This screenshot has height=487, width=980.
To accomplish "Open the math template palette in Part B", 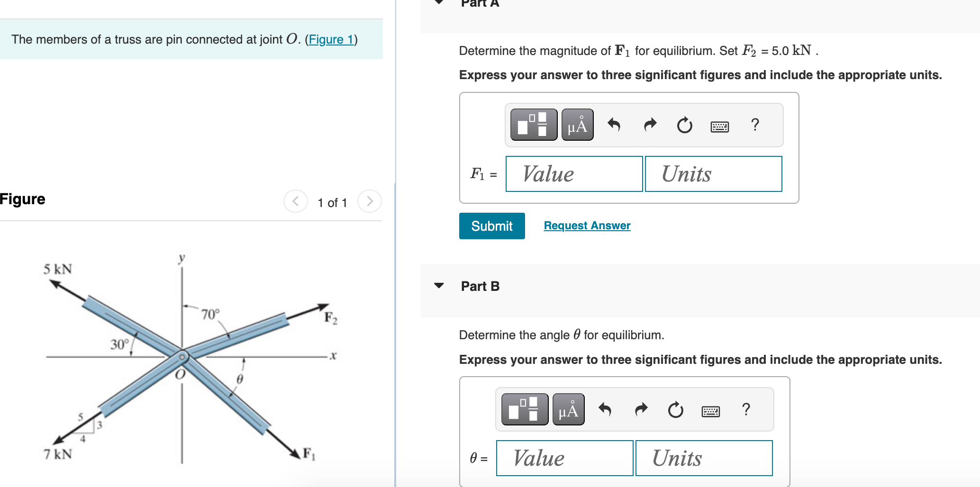I will (x=524, y=409).
